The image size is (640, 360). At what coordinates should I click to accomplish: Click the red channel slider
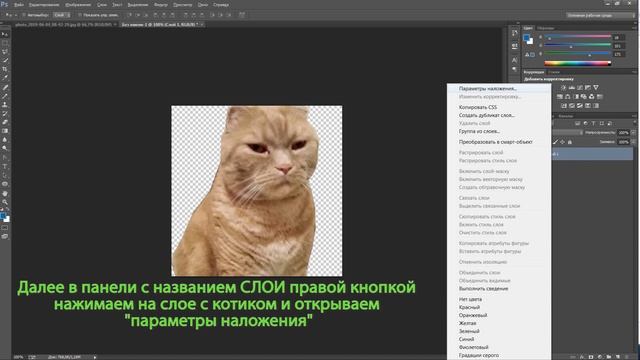click(x=578, y=37)
